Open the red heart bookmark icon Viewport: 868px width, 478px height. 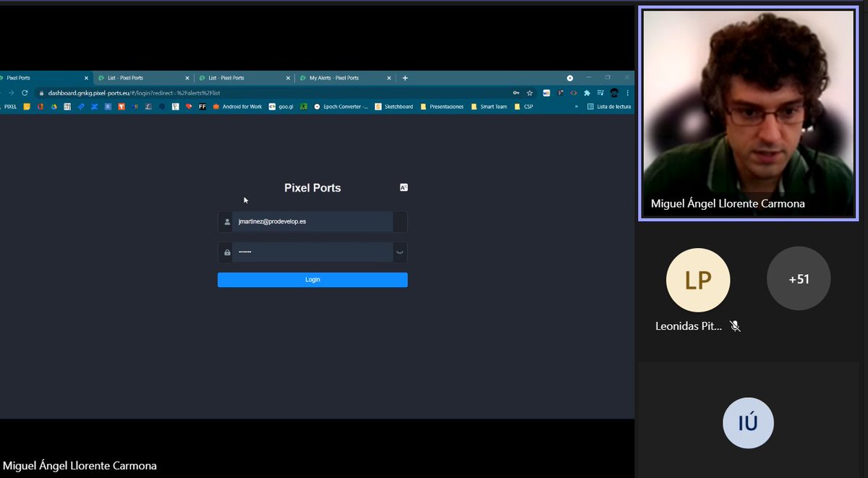[x=189, y=107]
